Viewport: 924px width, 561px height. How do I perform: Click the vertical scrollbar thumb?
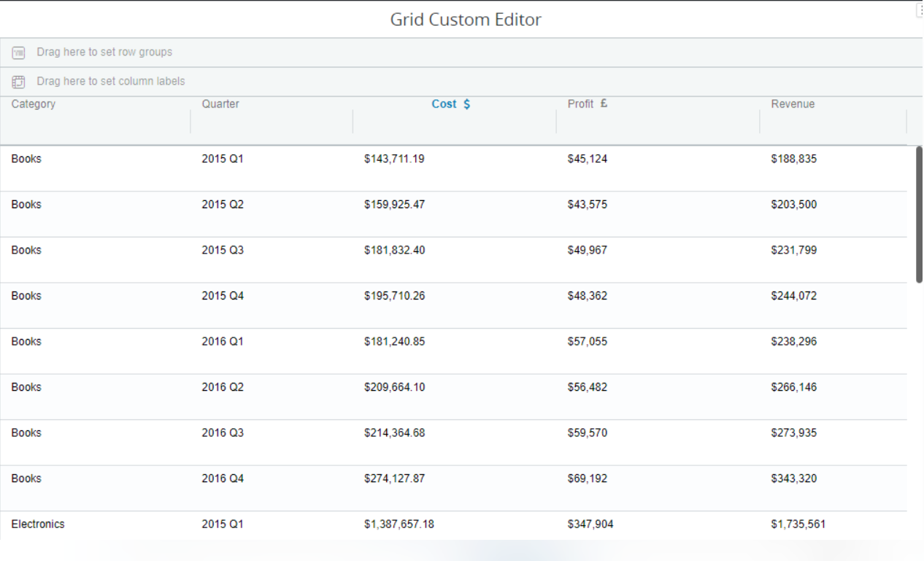coord(919,213)
